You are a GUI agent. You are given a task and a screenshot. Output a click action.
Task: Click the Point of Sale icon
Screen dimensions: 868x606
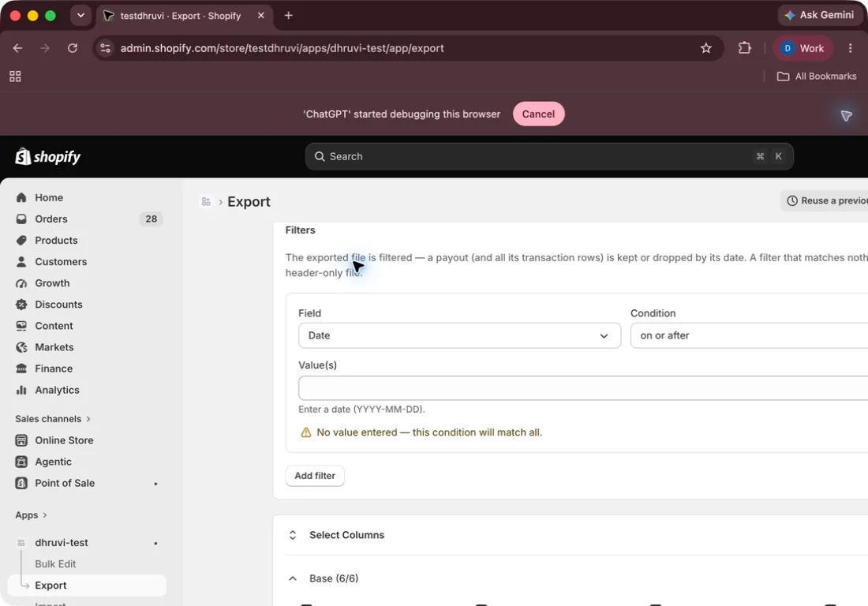pyautogui.click(x=21, y=483)
